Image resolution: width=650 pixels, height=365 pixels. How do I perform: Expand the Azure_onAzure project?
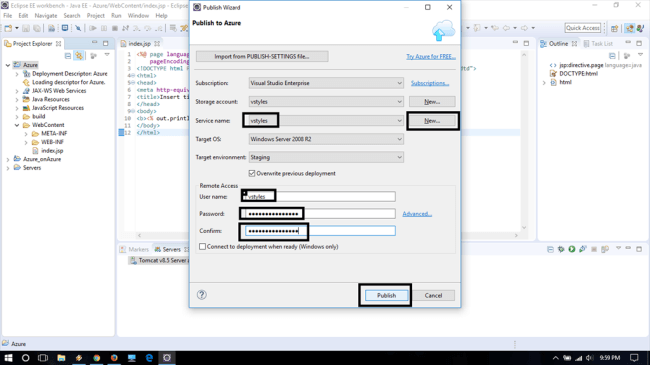point(8,159)
